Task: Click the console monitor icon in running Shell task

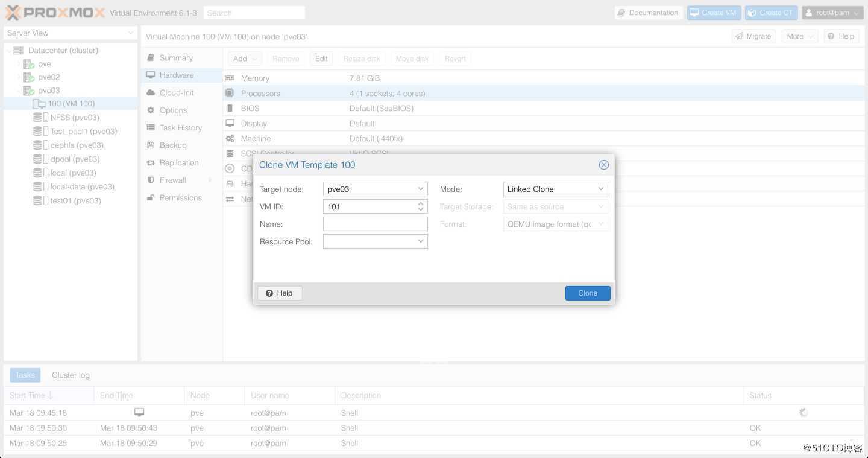Action: click(x=139, y=413)
